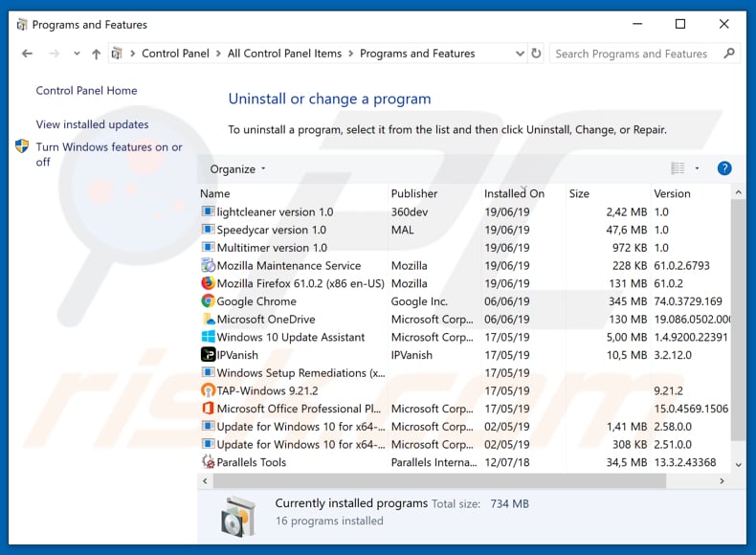
Task: Go forward with the right arrow
Action: pos(54,54)
